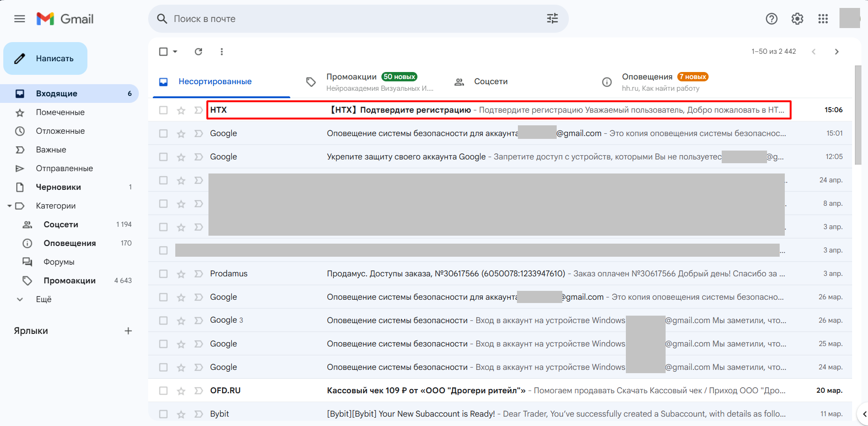
Task: Switch to the Несортированные tab
Action: pyautogui.click(x=222, y=81)
